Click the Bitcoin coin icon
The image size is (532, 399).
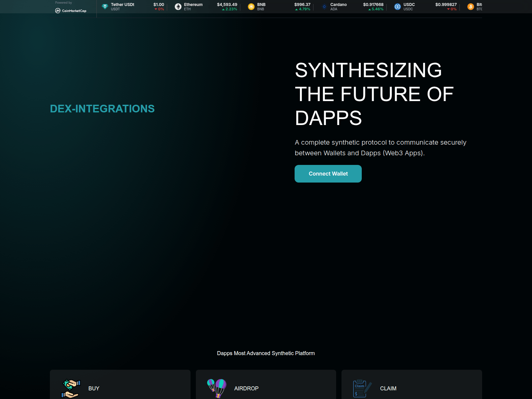[x=471, y=7]
